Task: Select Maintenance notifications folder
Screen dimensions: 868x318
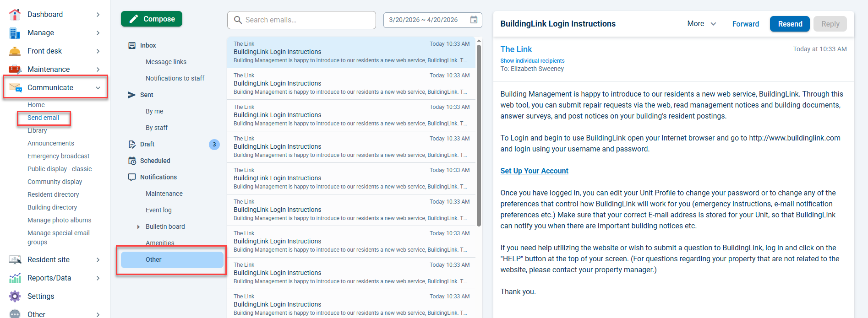Action: (x=164, y=194)
